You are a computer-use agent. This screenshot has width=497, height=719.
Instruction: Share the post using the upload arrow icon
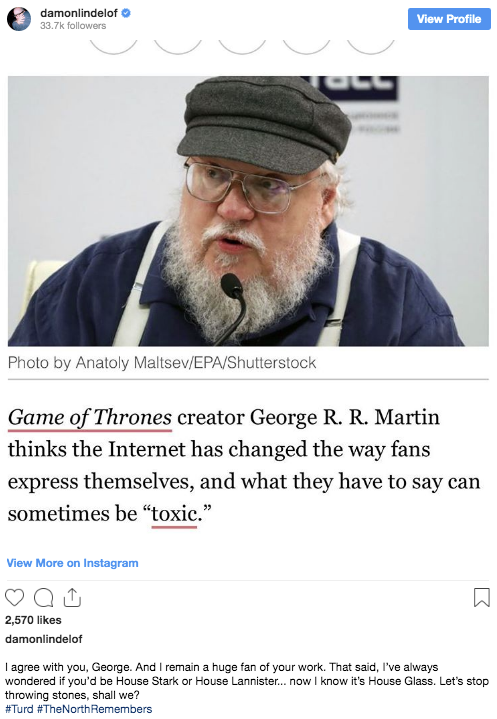pos(72,597)
